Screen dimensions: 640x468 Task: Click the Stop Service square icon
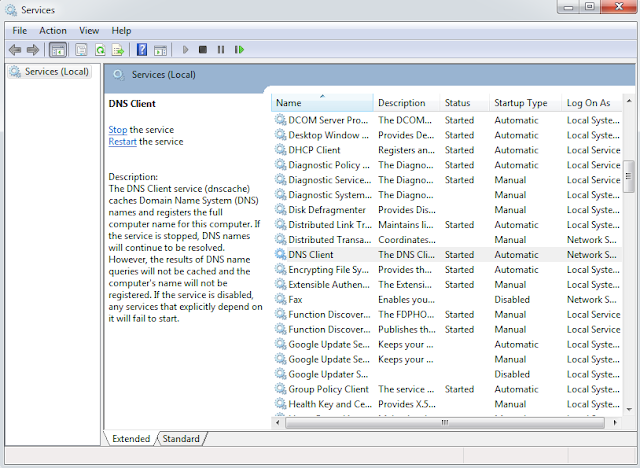pos(203,50)
